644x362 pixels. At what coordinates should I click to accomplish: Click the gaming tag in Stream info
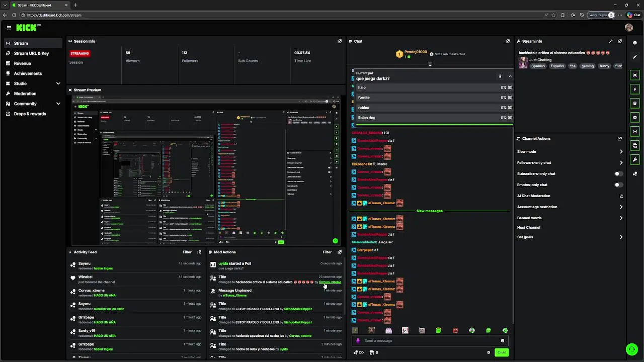click(587, 66)
